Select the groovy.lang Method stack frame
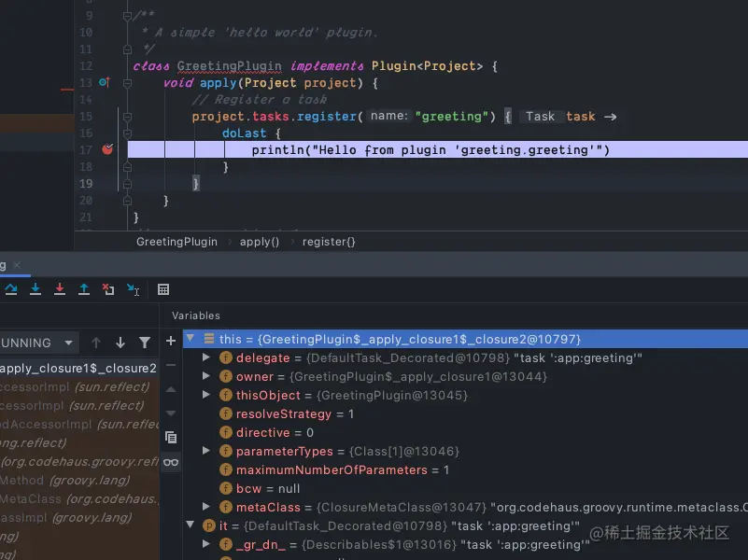 [78, 480]
